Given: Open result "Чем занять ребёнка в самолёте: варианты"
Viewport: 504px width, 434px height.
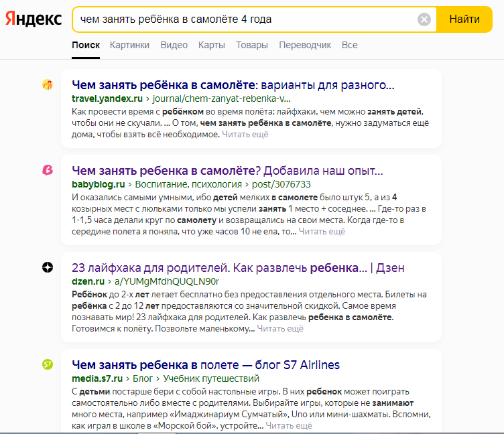Looking at the screenshot, I should 233,85.
